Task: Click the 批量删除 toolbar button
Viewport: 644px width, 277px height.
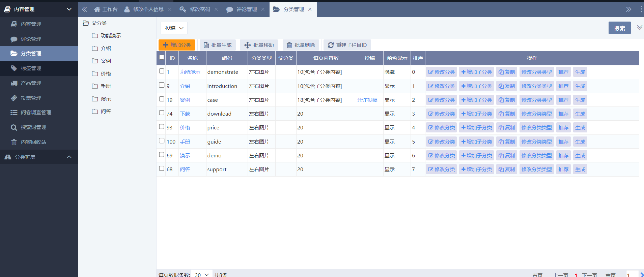Action: click(301, 45)
